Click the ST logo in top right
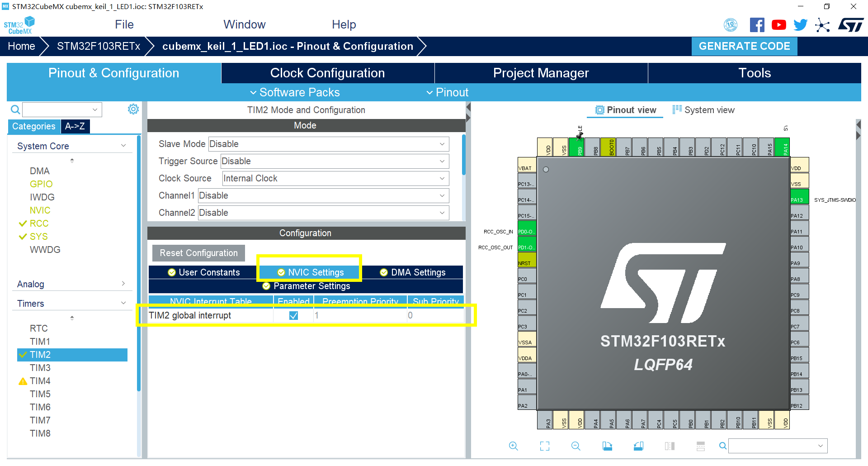This screenshot has width=868, height=466. pos(851,25)
